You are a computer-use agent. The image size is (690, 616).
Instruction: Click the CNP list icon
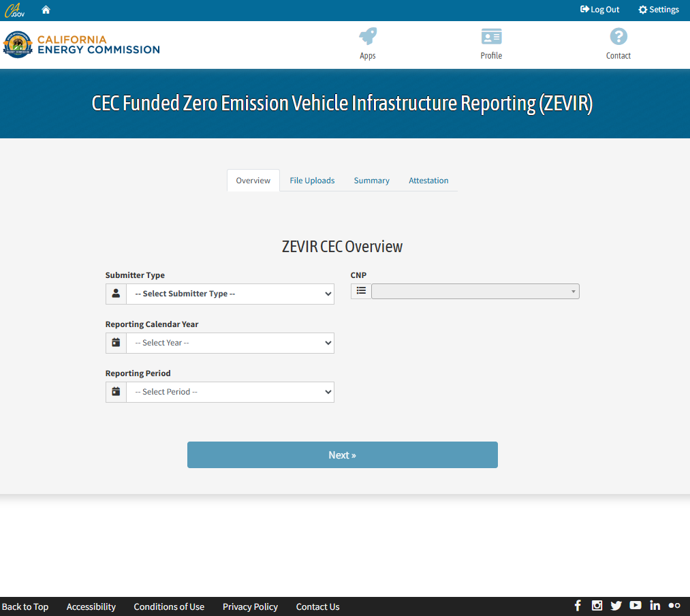click(x=361, y=291)
